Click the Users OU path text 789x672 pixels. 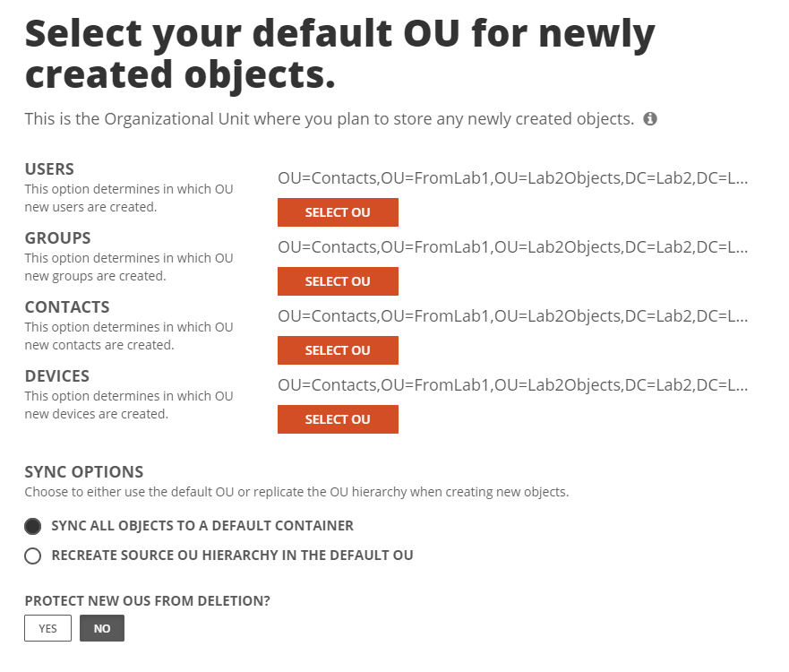512,178
